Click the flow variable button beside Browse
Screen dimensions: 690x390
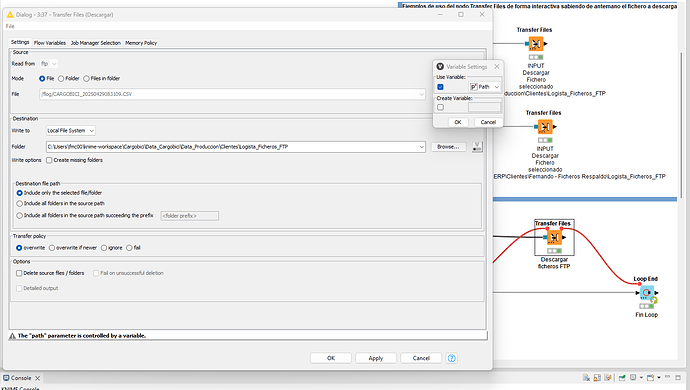(x=477, y=147)
